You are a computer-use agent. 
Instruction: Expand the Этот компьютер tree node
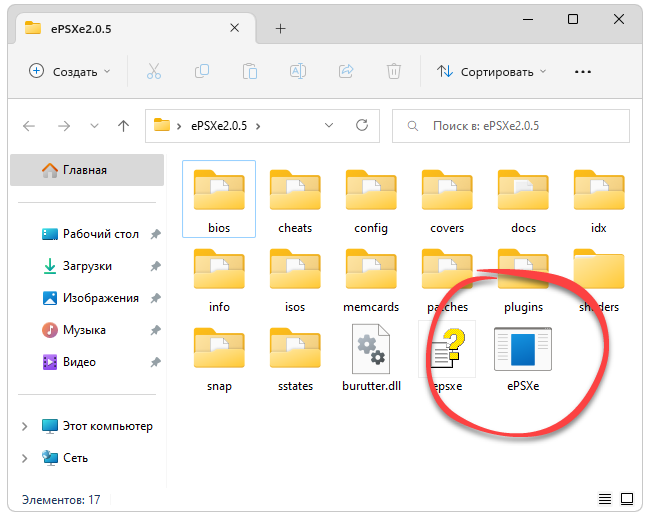pyautogui.click(x=24, y=426)
